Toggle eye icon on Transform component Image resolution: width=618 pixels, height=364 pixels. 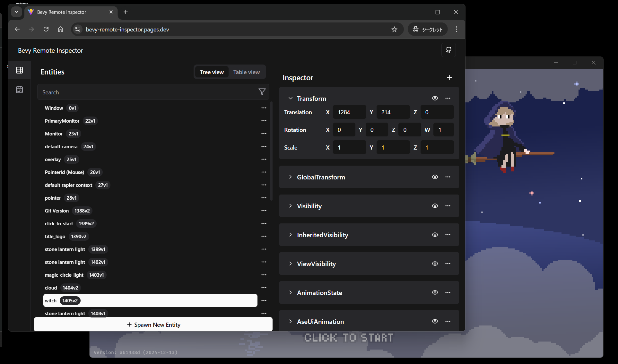pos(435,98)
